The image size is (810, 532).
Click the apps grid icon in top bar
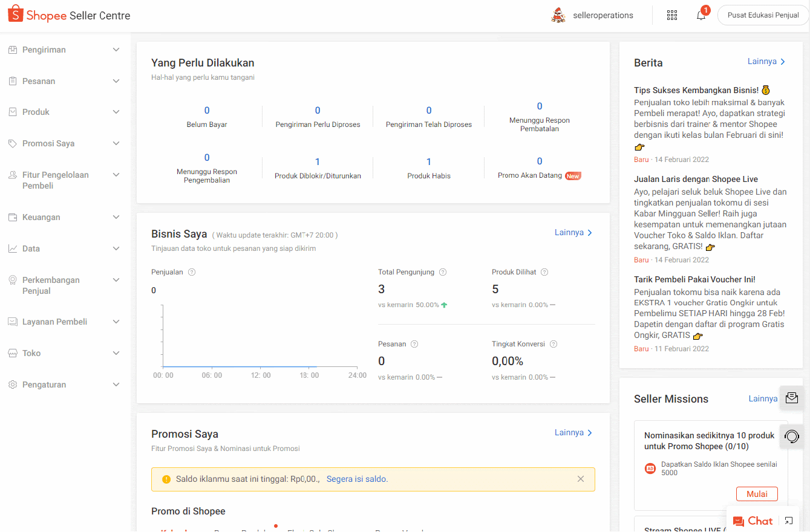tap(672, 15)
